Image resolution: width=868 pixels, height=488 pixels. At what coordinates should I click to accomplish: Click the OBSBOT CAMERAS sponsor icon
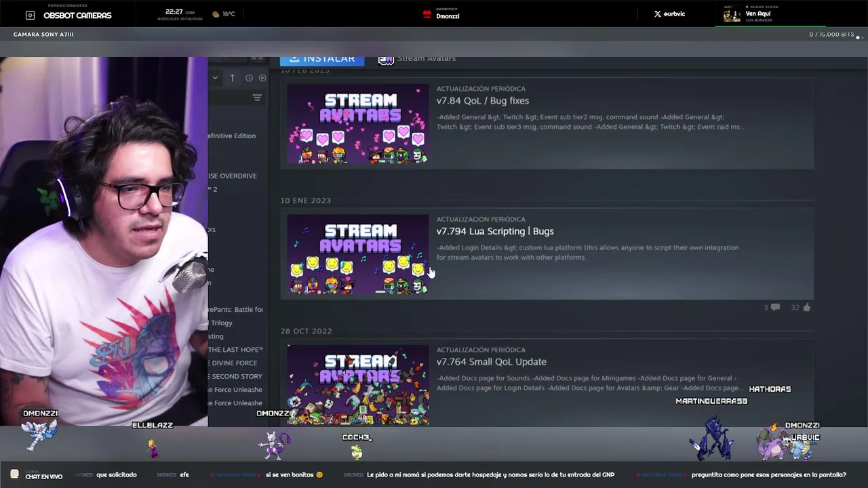coord(30,15)
